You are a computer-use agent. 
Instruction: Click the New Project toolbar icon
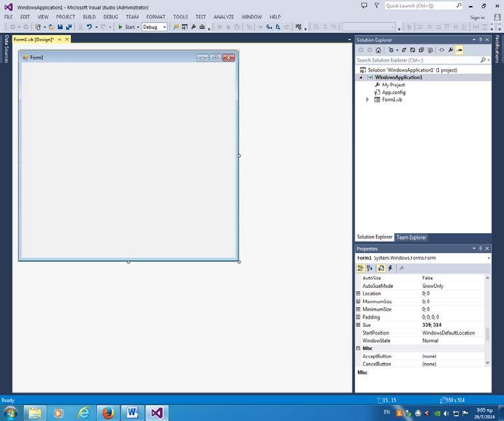point(38,27)
